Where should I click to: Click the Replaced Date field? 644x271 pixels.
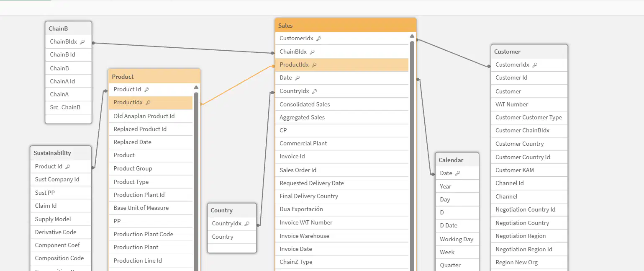(x=151, y=142)
